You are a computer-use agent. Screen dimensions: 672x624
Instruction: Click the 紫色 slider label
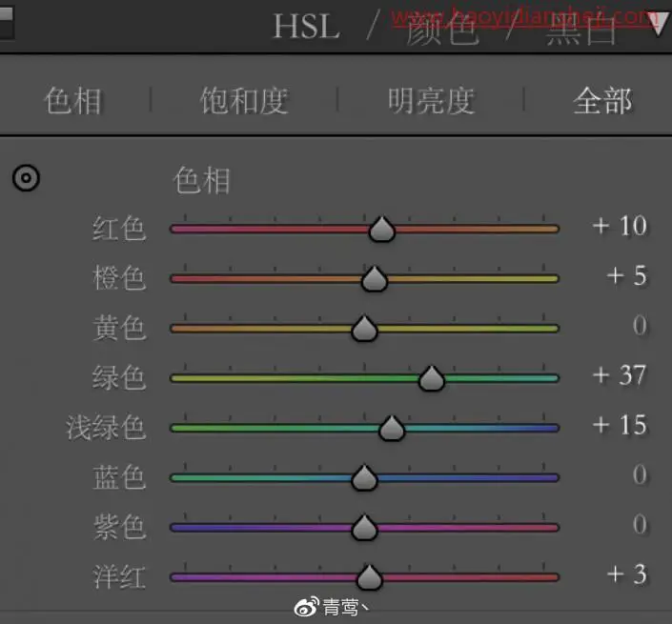pyautogui.click(x=119, y=527)
